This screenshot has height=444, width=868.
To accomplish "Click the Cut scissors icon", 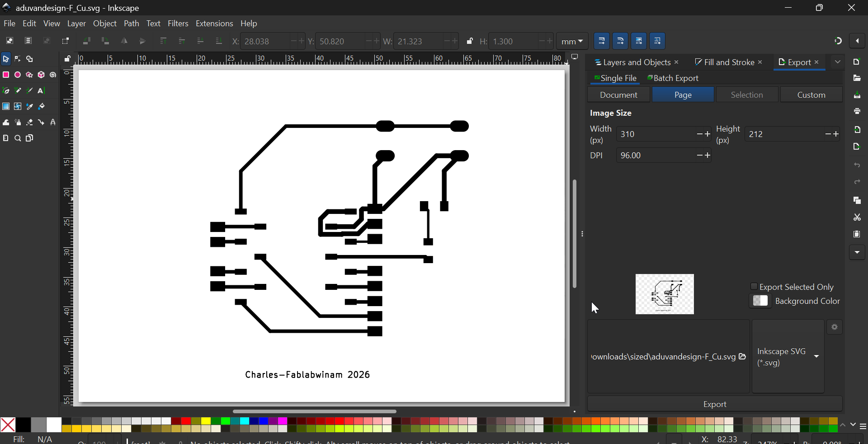I will pyautogui.click(x=857, y=217).
